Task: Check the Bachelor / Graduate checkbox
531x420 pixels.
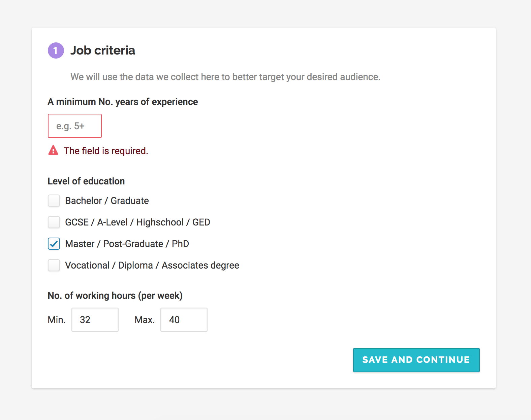Action: 54,201
